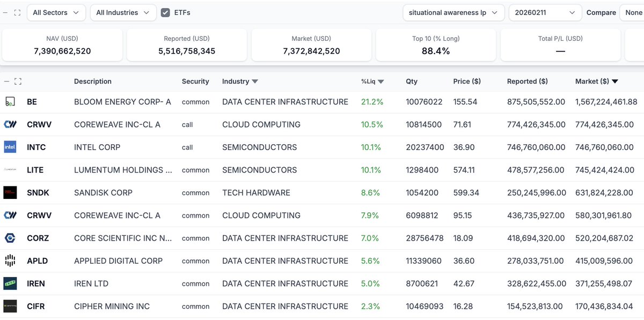Select the Total P/L (USD) card

click(x=560, y=45)
